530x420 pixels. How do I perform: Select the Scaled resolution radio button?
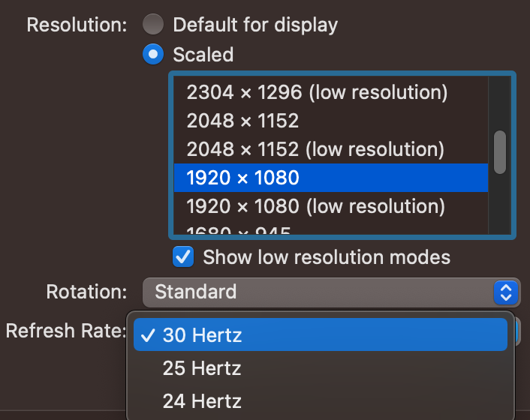tap(153, 55)
